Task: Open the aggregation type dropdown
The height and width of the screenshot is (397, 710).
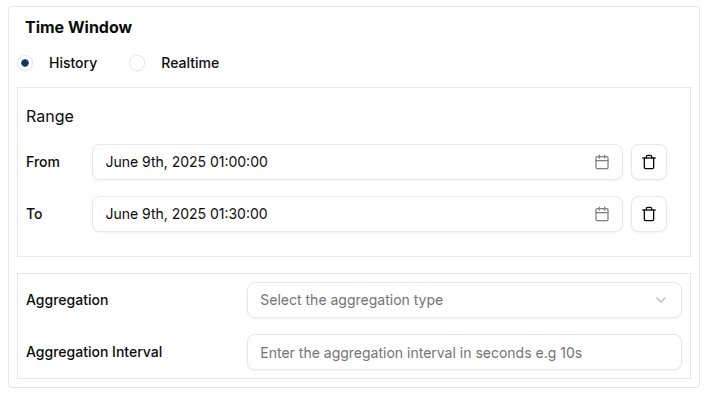Action: pyautogui.click(x=464, y=300)
